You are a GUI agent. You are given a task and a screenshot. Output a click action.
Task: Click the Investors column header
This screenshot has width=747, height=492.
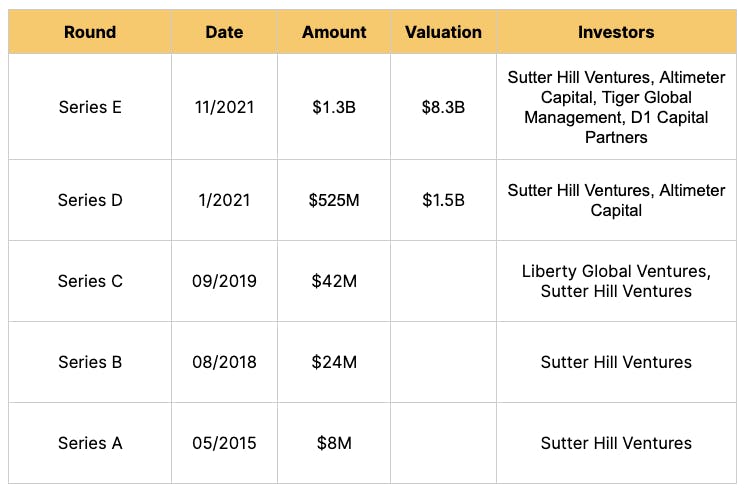pos(616,32)
